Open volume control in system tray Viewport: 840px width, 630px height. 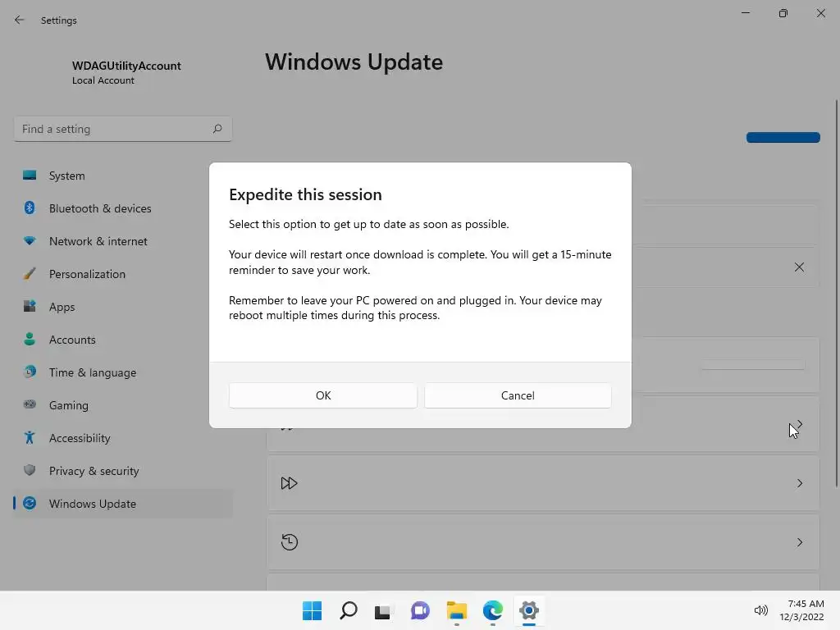[760, 610]
